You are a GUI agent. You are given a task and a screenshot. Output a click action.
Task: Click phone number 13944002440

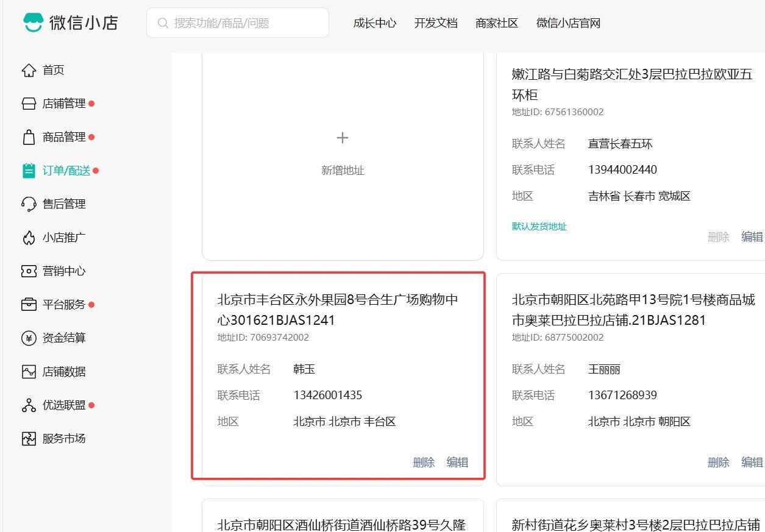(622, 170)
